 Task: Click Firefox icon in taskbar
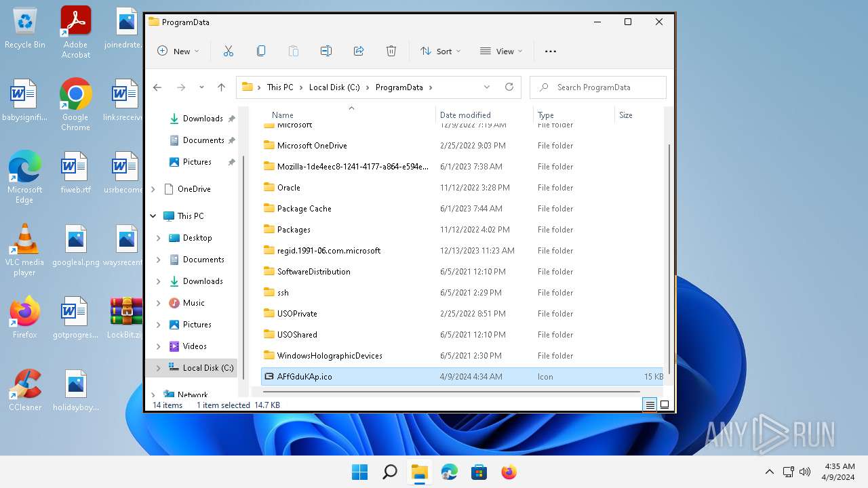tap(509, 472)
